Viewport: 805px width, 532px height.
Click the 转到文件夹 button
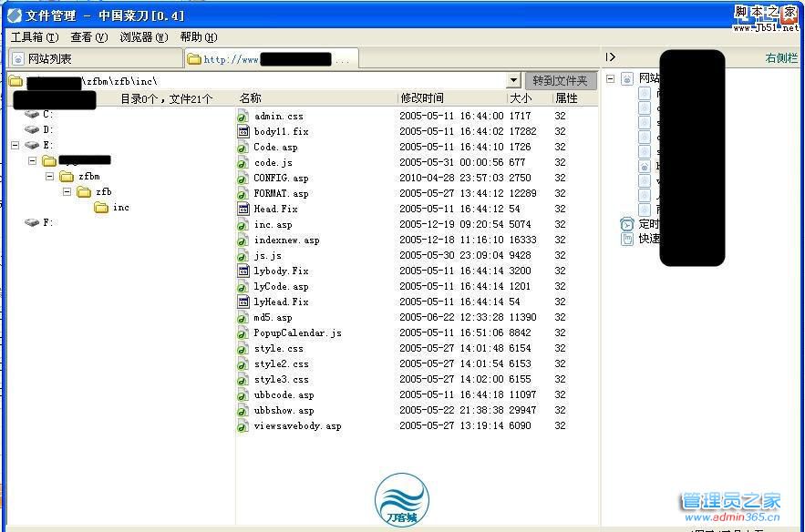click(560, 80)
